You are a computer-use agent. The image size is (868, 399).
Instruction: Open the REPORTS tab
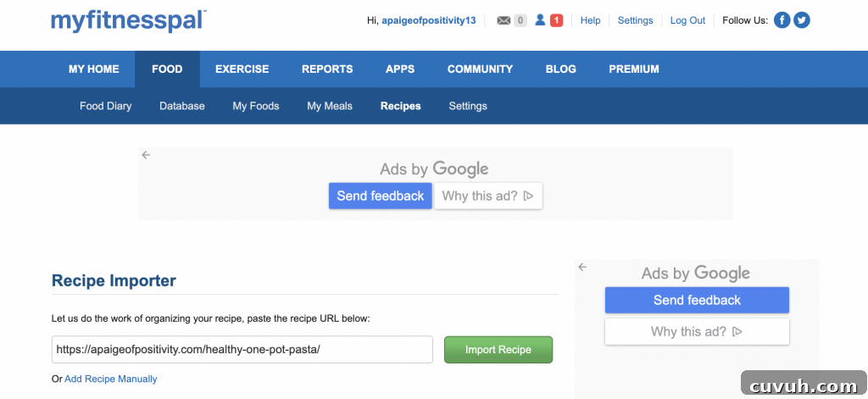(327, 69)
